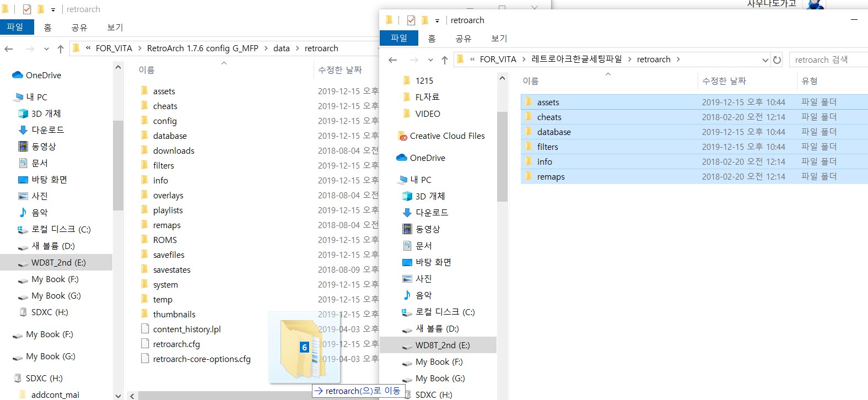868x400 pixels.
Task: Click RetroArch 1.7.6 config G_MFP breadcrumb
Action: tap(202, 48)
